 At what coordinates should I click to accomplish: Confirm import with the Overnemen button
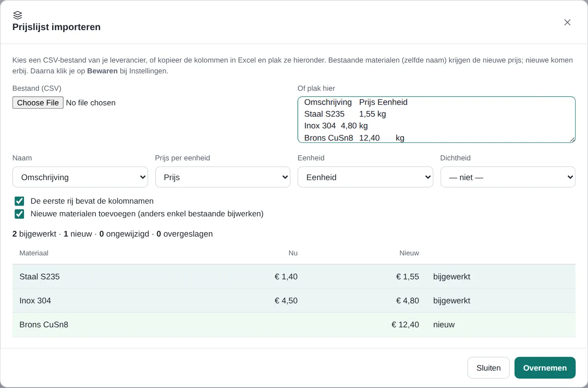[x=545, y=368]
